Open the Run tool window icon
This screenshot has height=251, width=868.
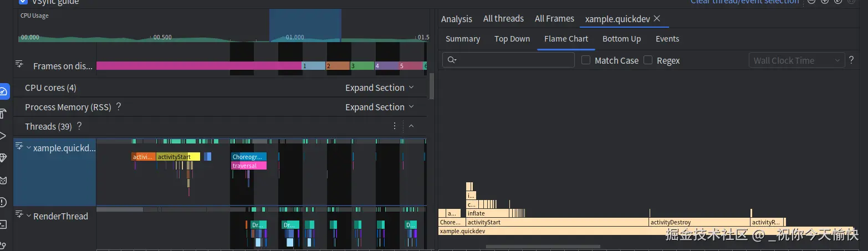click(3, 136)
